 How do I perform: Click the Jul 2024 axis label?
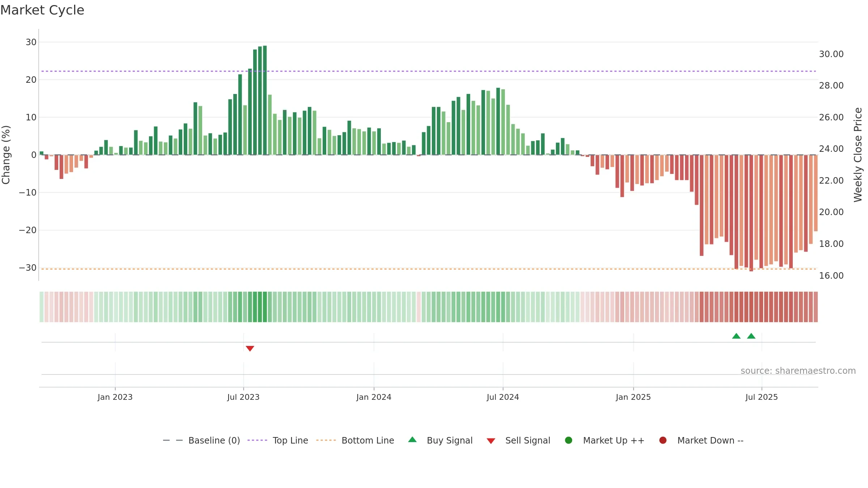503,397
